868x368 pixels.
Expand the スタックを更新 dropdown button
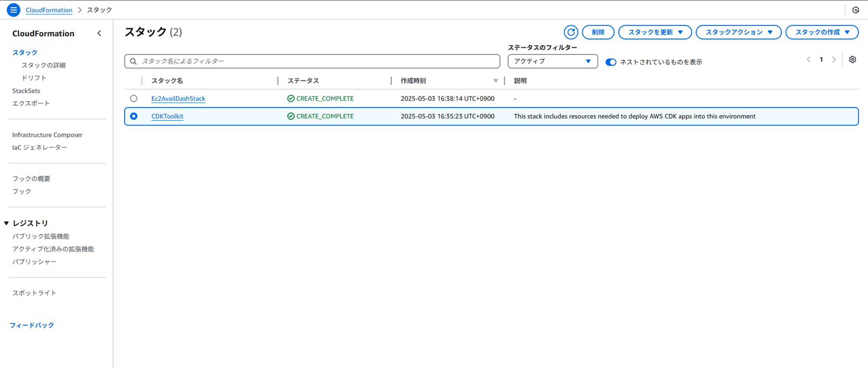click(655, 32)
